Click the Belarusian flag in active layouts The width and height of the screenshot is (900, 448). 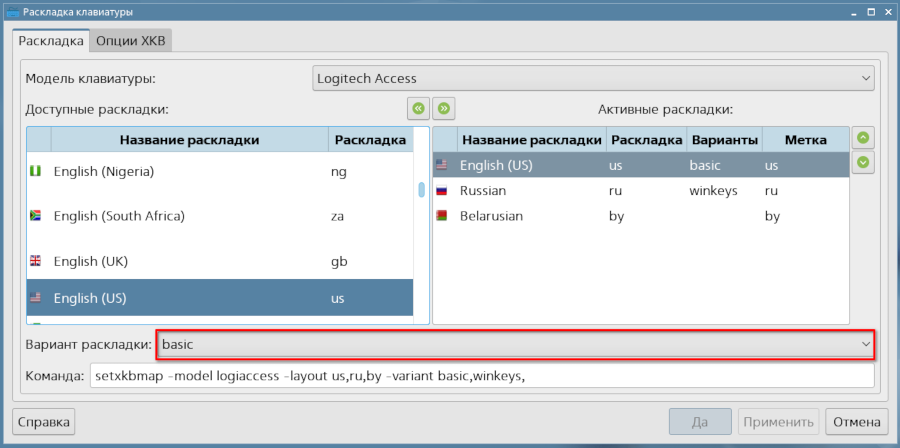pyautogui.click(x=441, y=216)
